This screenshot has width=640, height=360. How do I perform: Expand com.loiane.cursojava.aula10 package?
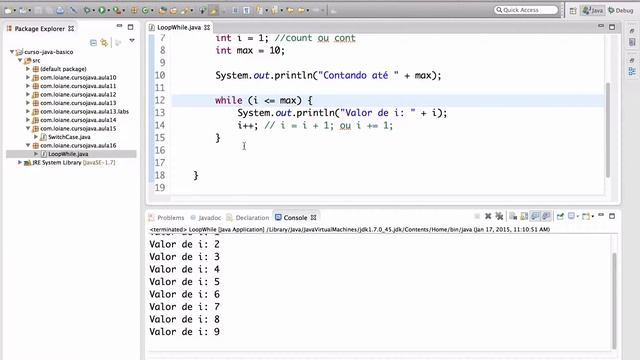[x=28, y=78]
